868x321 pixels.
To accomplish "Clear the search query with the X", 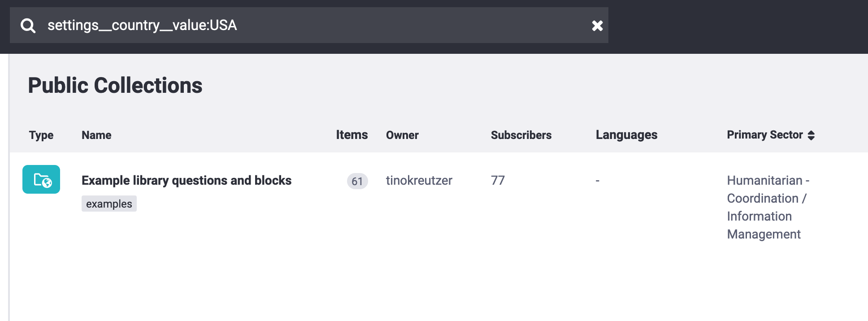I will (597, 26).
